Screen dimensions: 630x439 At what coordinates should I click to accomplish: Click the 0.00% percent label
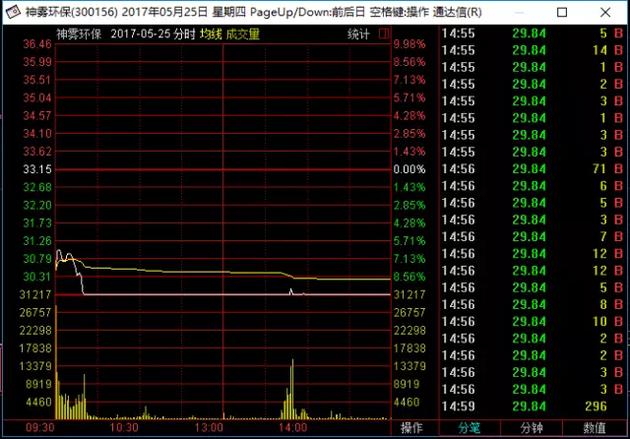click(x=409, y=169)
